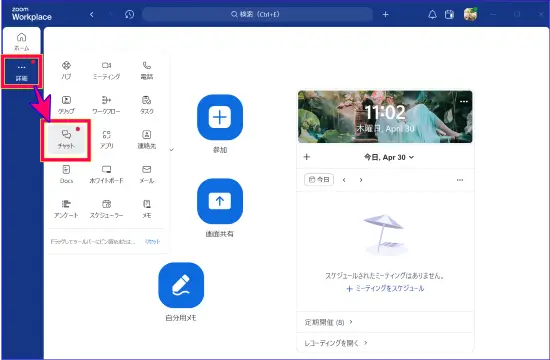The width and height of the screenshot is (550, 360).
Task: Open the profile avatar menu
Action: coord(470,14)
